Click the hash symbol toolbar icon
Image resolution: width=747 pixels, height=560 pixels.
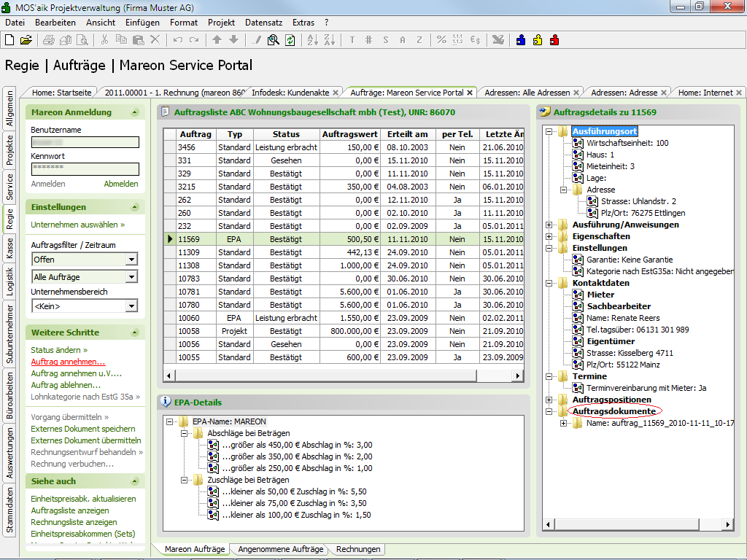[x=368, y=40]
